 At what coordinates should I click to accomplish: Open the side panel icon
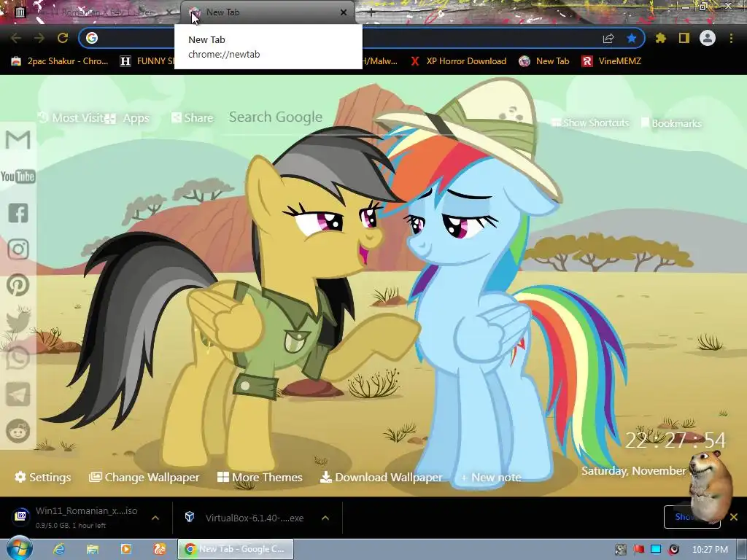(x=684, y=38)
